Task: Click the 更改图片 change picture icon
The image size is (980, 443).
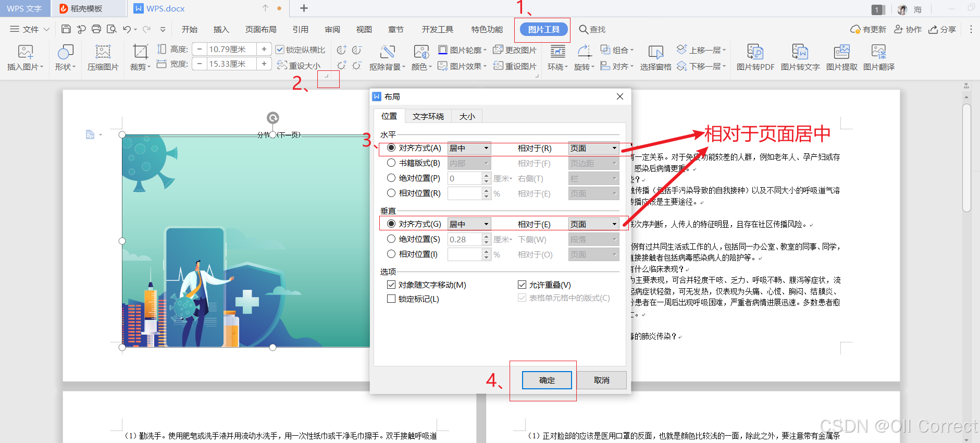Action: pos(498,50)
